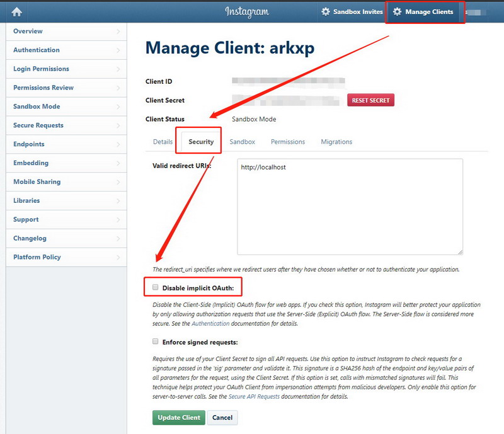The width and height of the screenshot is (504, 434).
Task: Click the 'Client Secret' label
Action: (x=165, y=100)
